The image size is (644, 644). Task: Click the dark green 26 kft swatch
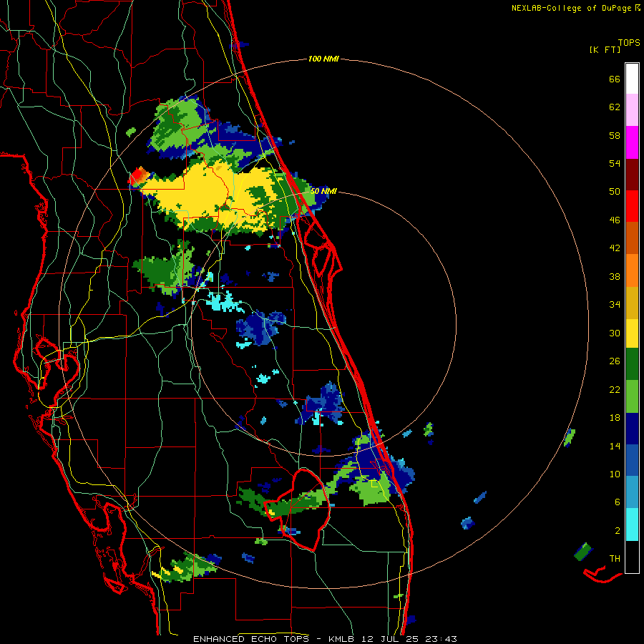pyautogui.click(x=632, y=364)
